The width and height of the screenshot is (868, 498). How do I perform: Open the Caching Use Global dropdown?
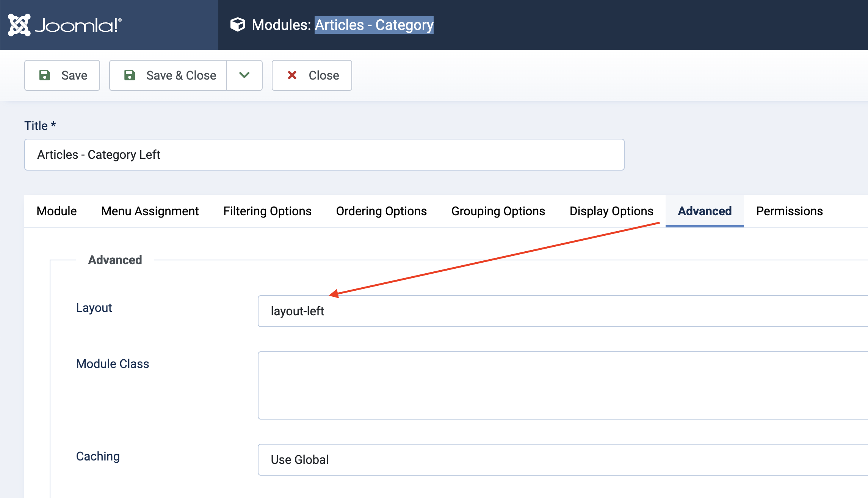click(561, 460)
